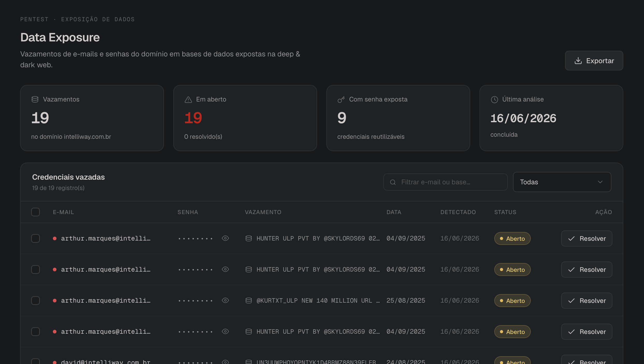The image size is (644, 364).
Task: Open the Todas status filter dropdown
Action: coord(562,182)
